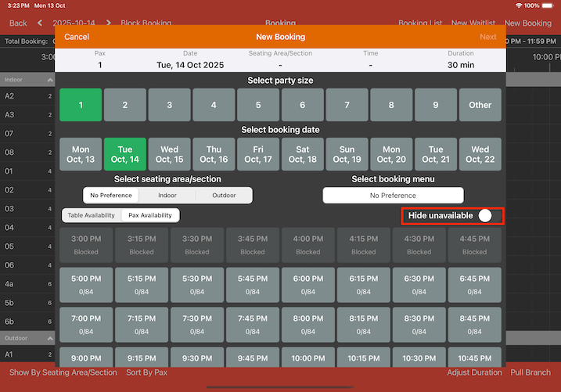The image size is (561, 392).
Task: Tap Next in the New Booking header
Action: 488,37
